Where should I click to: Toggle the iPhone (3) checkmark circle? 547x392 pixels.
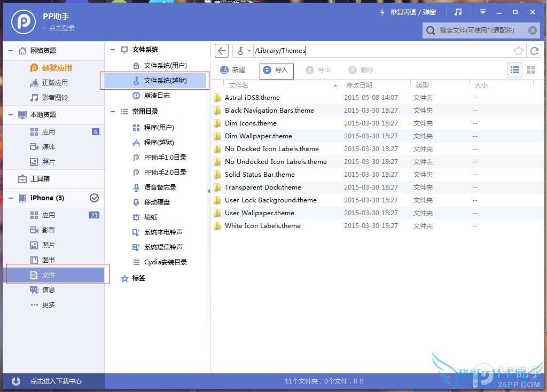pyautogui.click(x=94, y=198)
